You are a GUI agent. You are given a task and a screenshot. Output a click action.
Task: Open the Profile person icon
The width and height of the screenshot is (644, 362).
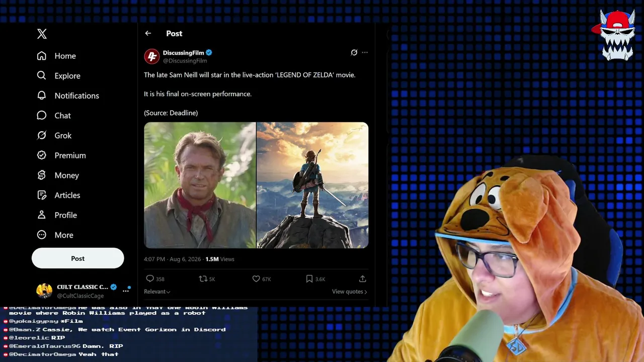pos(42,215)
